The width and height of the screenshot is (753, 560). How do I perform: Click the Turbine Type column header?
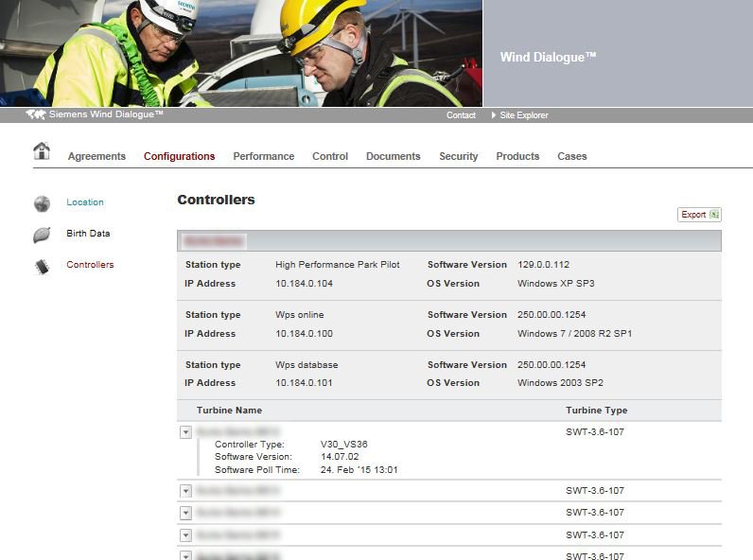click(x=597, y=411)
